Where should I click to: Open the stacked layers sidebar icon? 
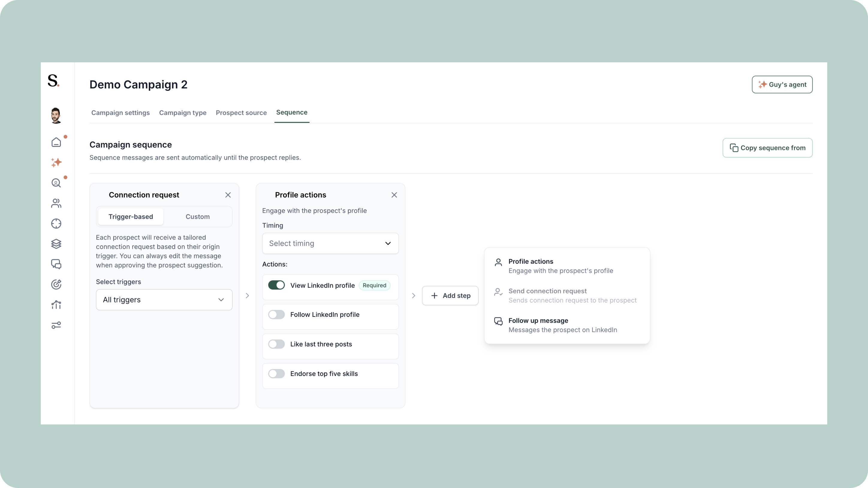pos(56,244)
